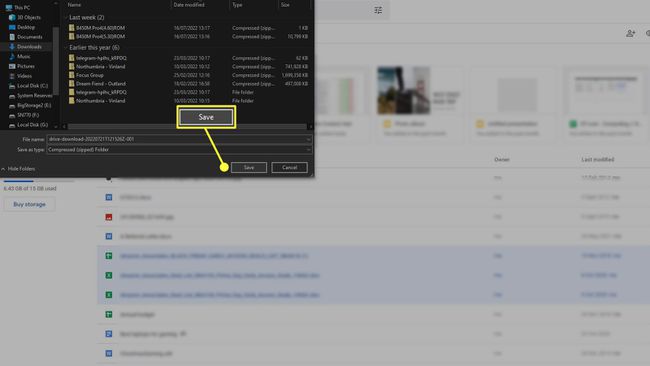Select the Music folder icon

[12, 56]
